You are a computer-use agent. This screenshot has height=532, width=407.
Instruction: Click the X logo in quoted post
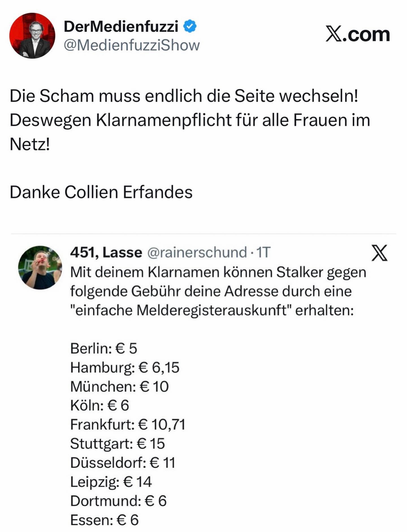coord(379,253)
